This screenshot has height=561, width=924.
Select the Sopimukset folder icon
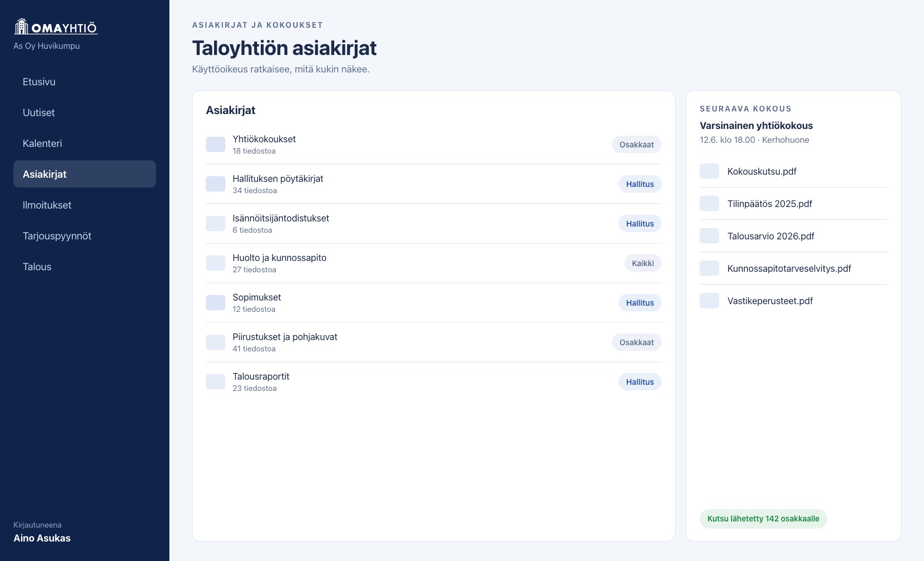tap(216, 303)
